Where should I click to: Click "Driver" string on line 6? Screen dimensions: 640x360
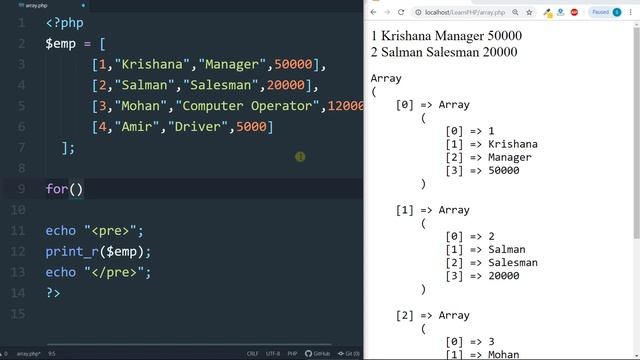[x=198, y=127]
